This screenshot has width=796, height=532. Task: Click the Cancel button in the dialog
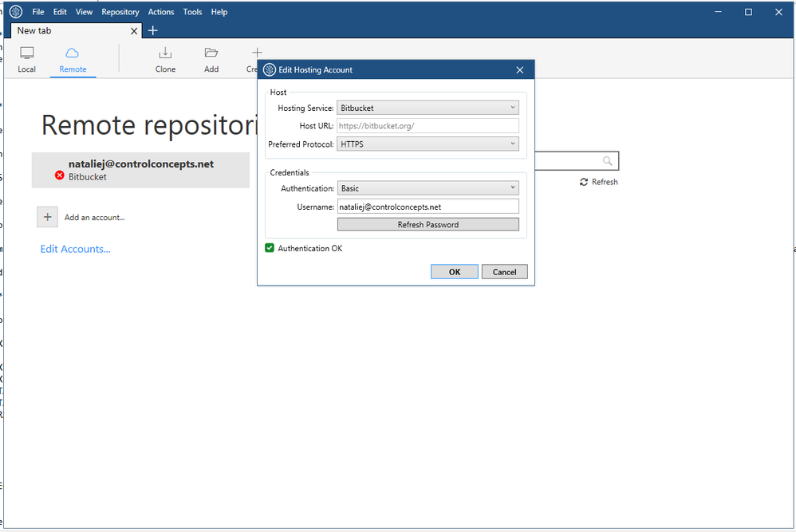[x=504, y=272]
